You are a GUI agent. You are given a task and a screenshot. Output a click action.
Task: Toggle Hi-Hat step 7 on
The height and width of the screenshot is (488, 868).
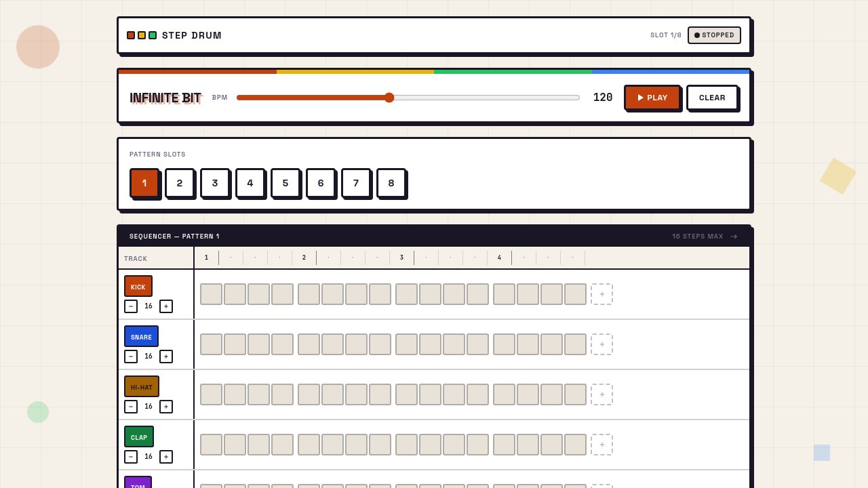[x=356, y=394]
